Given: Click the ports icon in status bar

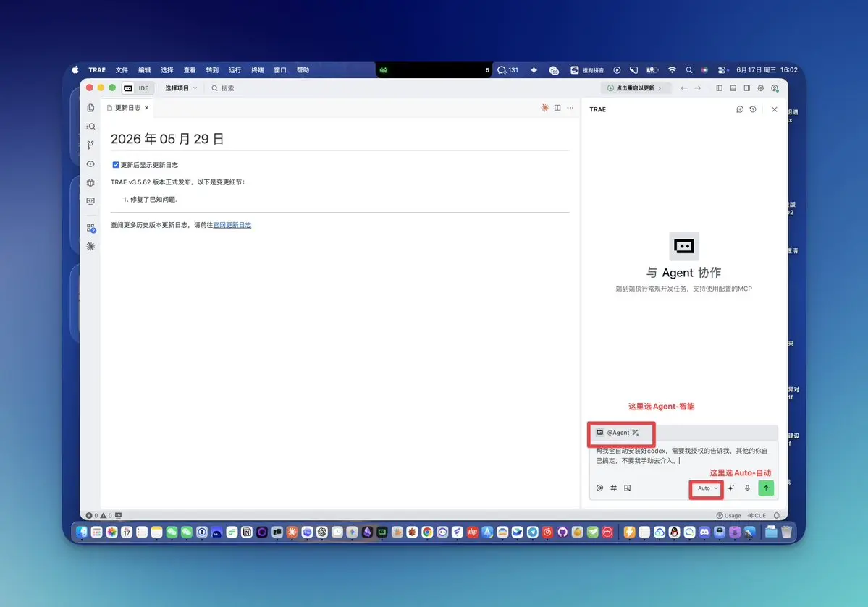Looking at the screenshot, I should [x=119, y=516].
